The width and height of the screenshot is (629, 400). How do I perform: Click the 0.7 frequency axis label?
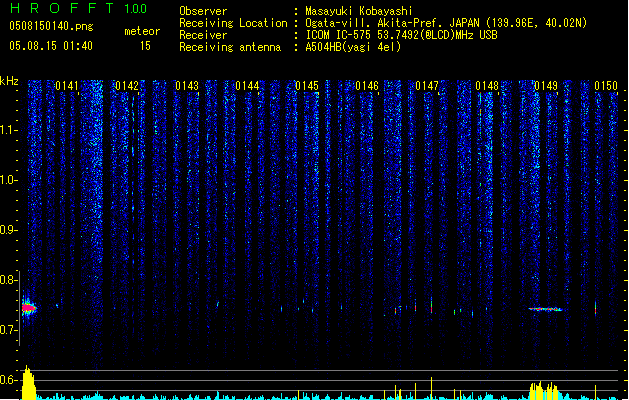(x=8, y=330)
